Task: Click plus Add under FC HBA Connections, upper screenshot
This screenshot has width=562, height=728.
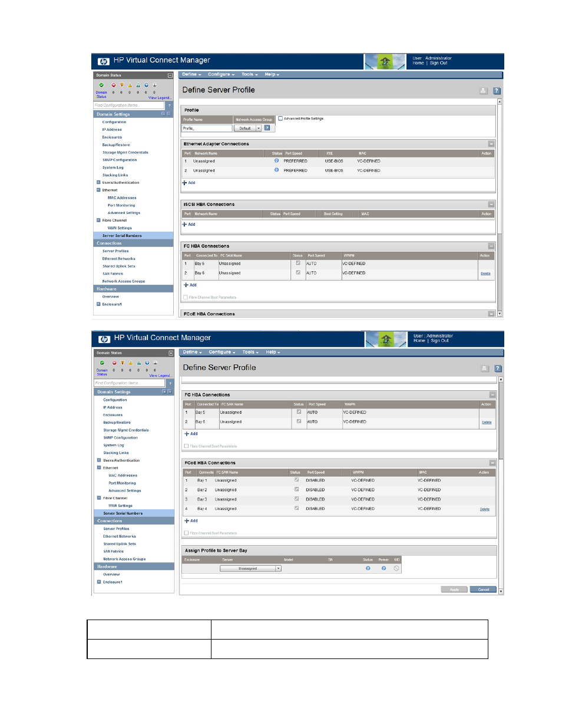Action: (190, 285)
